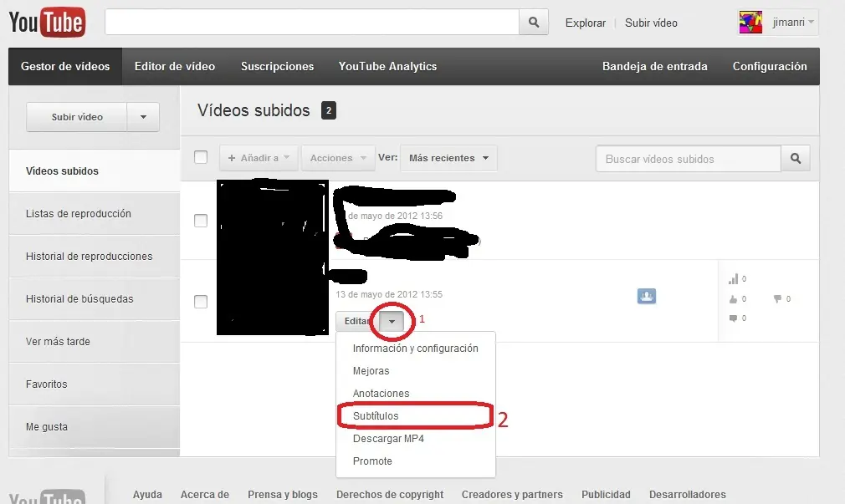Click Publicidad footer link
The width and height of the screenshot is (845, 504).
[606, 494]
